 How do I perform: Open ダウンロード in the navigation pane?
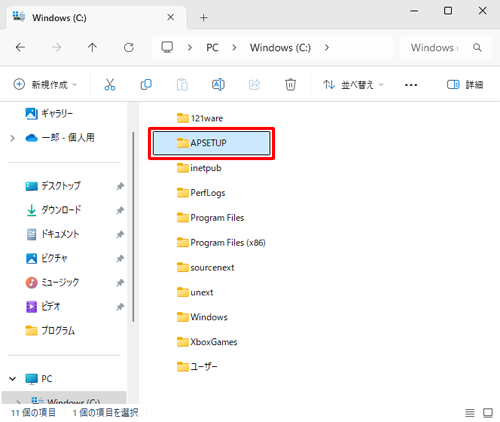click(53, 210)
